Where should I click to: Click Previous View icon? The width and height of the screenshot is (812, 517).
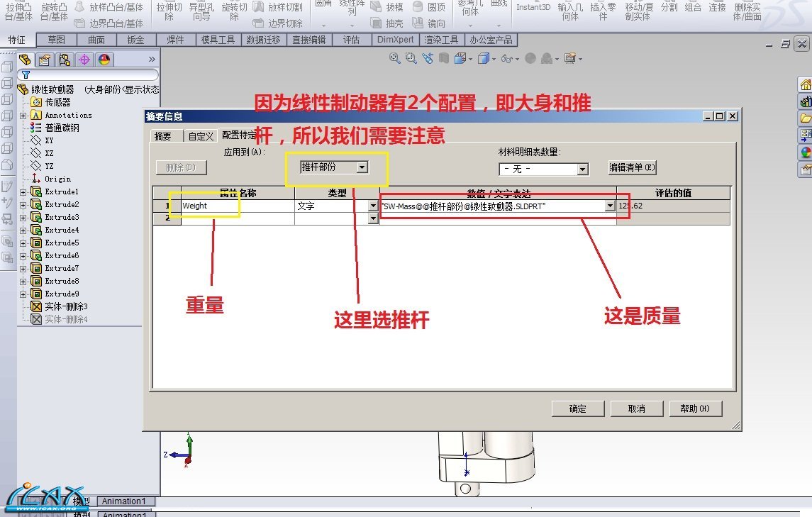(x=427, y=59)
